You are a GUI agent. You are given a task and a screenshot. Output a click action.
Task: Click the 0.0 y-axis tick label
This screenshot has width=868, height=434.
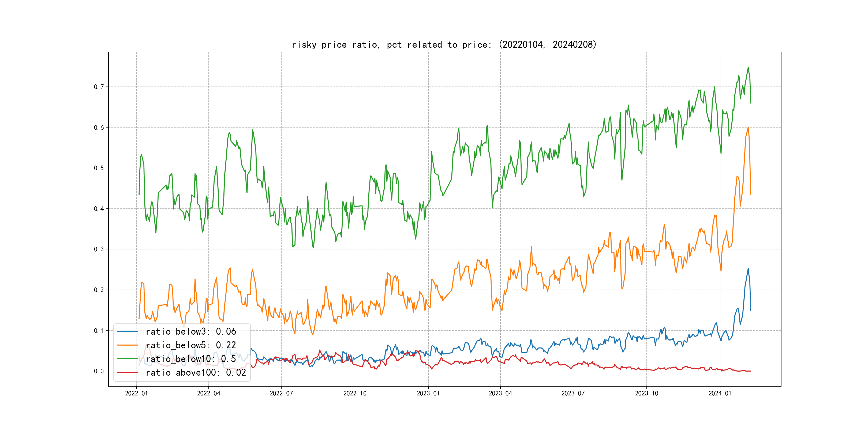point(99,371)
